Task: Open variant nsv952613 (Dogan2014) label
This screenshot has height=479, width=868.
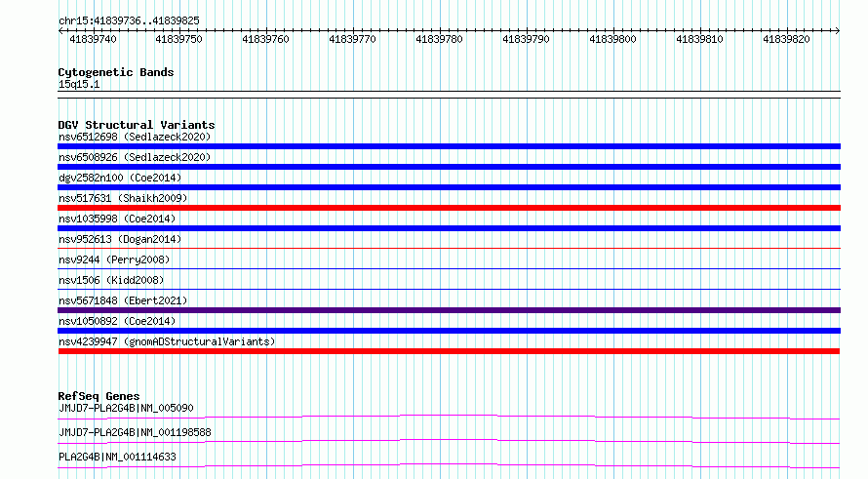Action: tap(120, 239)
